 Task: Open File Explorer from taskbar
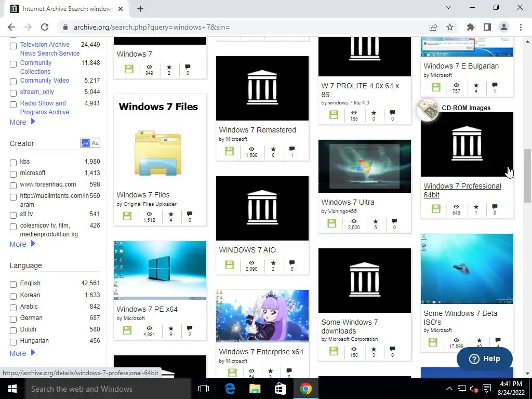pyautogui.click(x=255, y=389)
